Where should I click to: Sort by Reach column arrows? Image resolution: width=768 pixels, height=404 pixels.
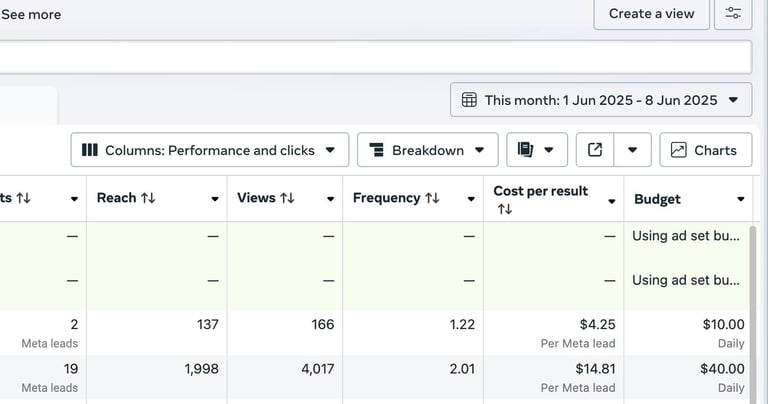[x=148, y=198]
